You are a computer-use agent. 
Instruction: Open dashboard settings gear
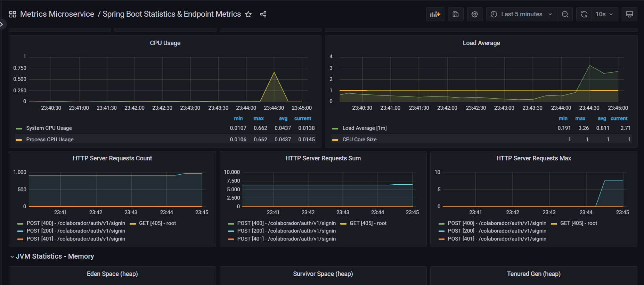(474, 14)
